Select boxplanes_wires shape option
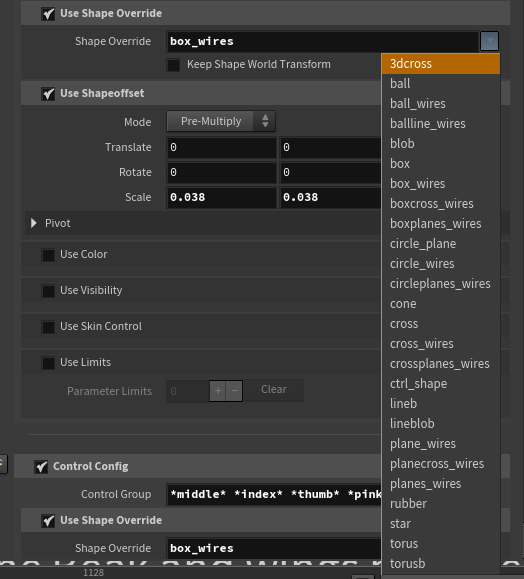The height and width of the screenshot is (579, 524). coord(441,223)
